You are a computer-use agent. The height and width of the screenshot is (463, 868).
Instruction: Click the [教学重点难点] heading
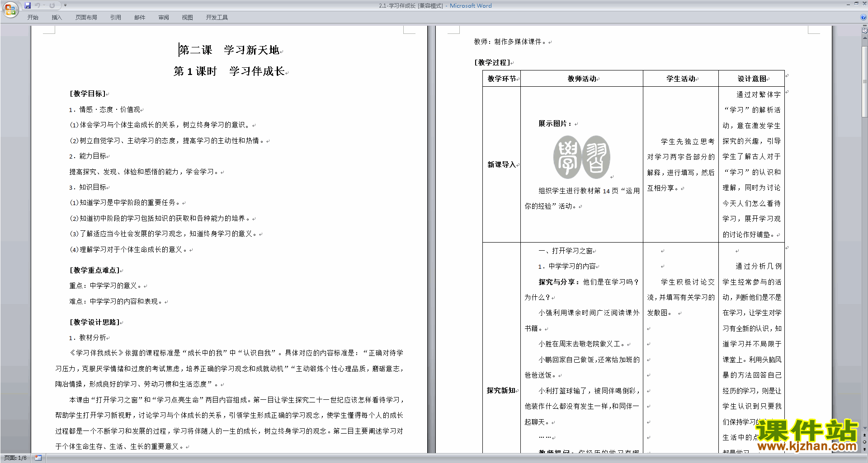94,270
